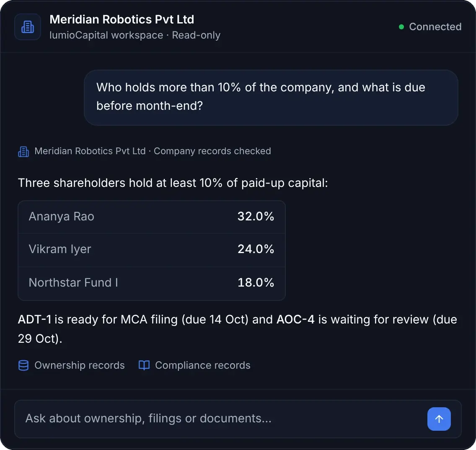
Task: Click the bold ADT-1 filing name
Action: point(34,319)
